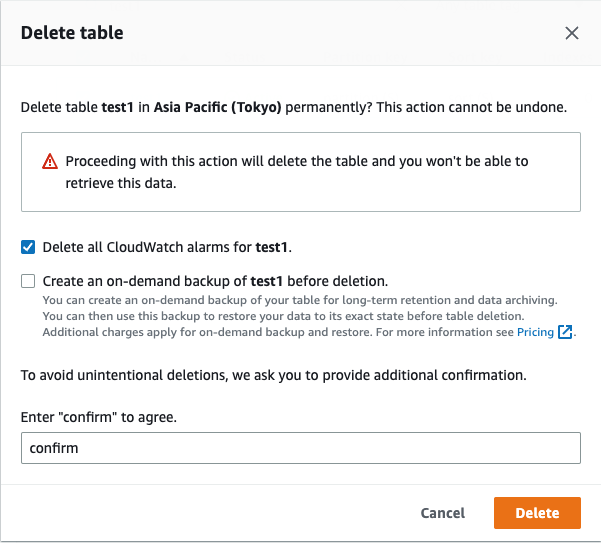The width and height of the screenshot is (601, 543).
Task: Uncheck Delete all CloudWatch alarms checkbox
Action: (x=28, y=247)
